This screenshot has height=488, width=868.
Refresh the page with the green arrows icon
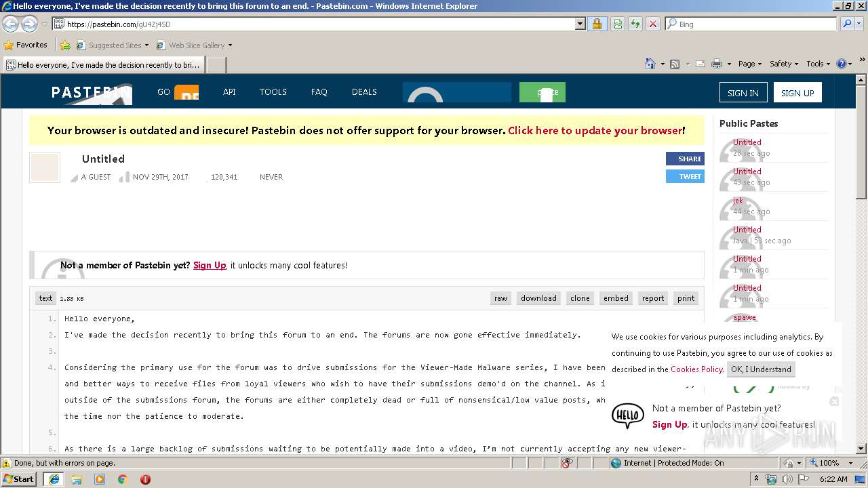(x=635, y=24)
